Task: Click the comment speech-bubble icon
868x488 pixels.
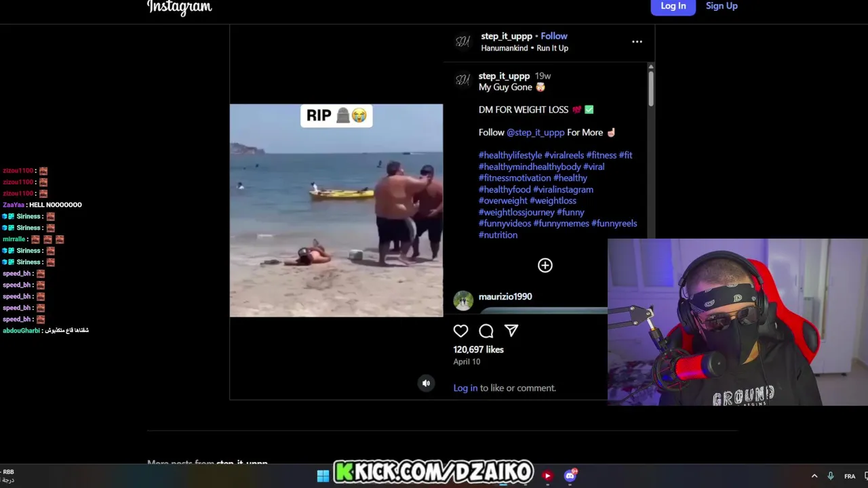Action: click(x=486, y=331)
